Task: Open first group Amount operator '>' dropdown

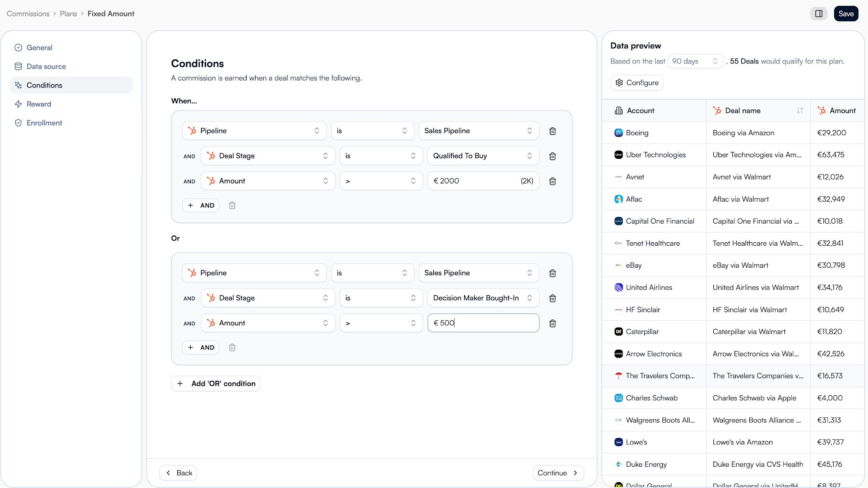Action: [381, 181]
